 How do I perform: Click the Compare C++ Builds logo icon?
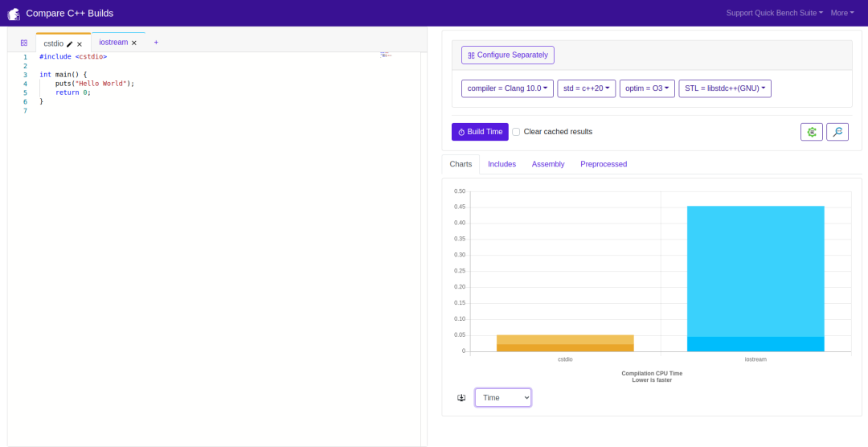(14, 14)
